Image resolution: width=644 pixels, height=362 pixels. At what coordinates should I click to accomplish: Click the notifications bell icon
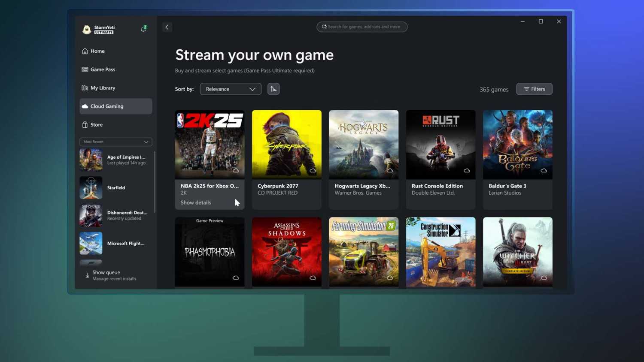pyautogui.click(x=143, y=29)
